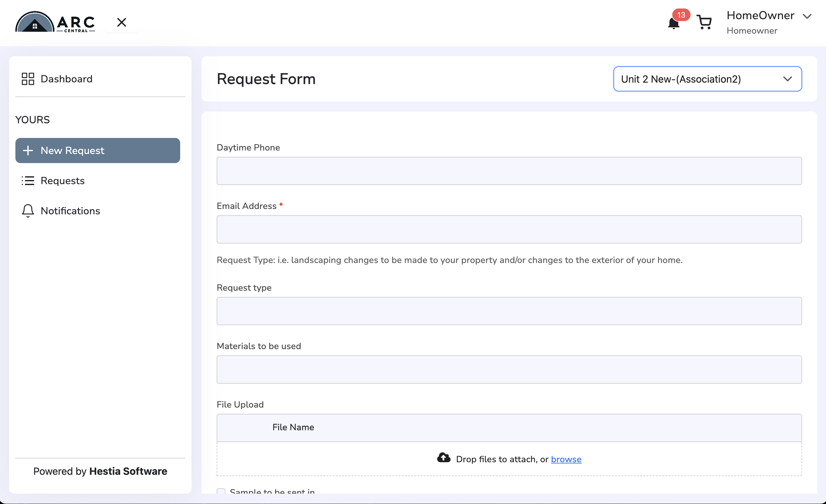
Task: Click the YOURS section label
Action: coord(32,120)
